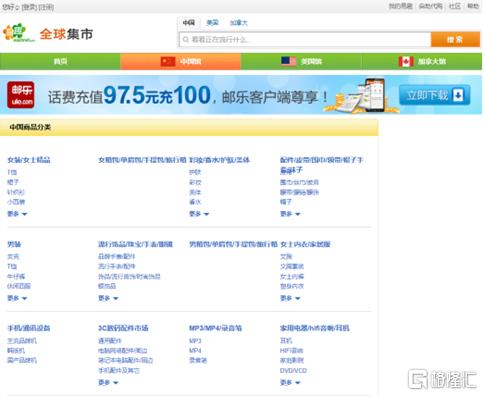
Task: Click 牛仔裤 under 男装
Action: tap(16, 276)
